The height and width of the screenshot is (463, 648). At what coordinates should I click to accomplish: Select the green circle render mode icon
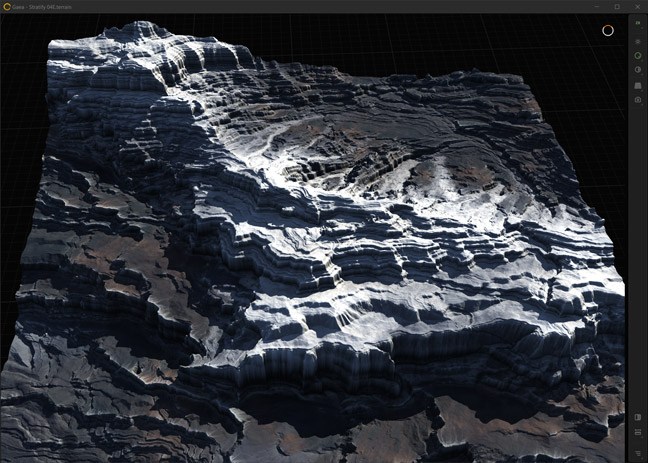638,55
